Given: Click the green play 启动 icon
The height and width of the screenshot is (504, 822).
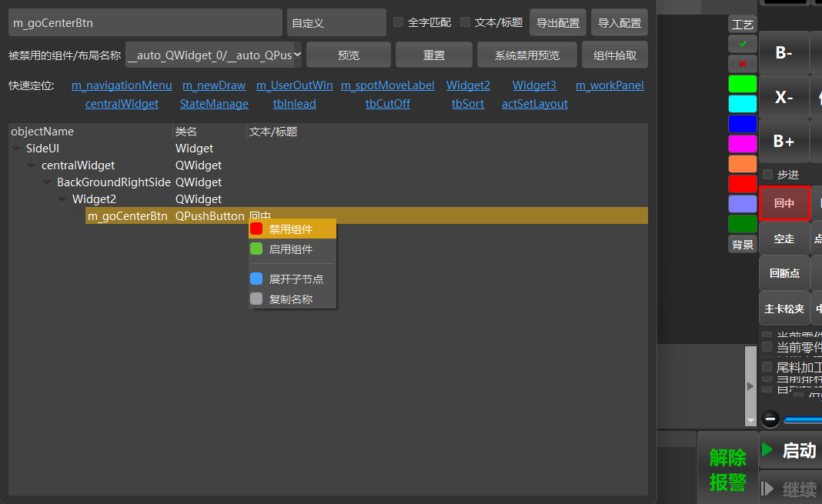Looking at the screenshot, I should click(x=767, y=449).
